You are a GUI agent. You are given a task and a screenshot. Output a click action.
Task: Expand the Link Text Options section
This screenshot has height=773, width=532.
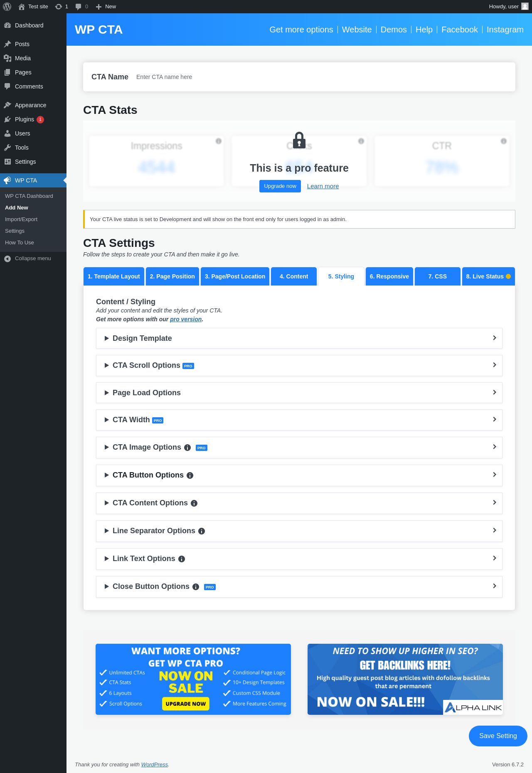pos(299,559)
